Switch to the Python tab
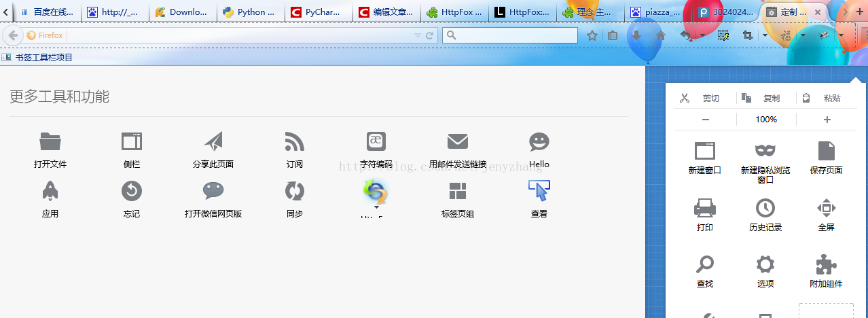The image size is (868, 318). point(251,12)
